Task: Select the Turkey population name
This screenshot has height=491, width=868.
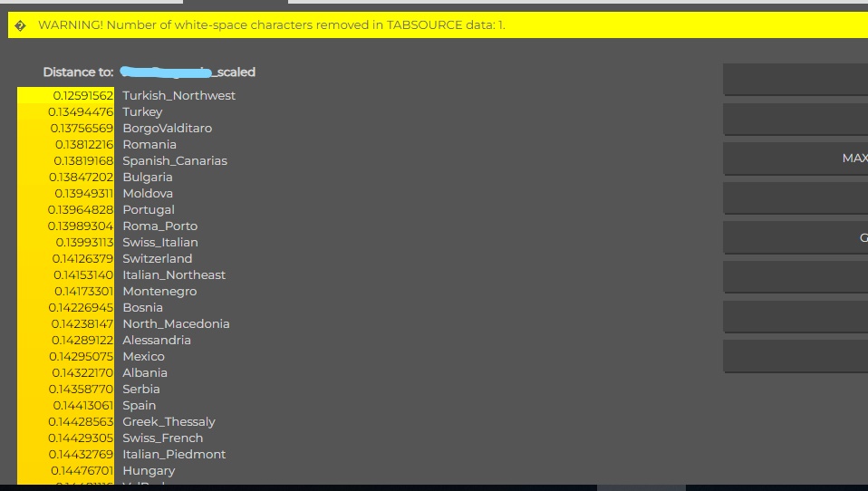Action: point(142,111)
